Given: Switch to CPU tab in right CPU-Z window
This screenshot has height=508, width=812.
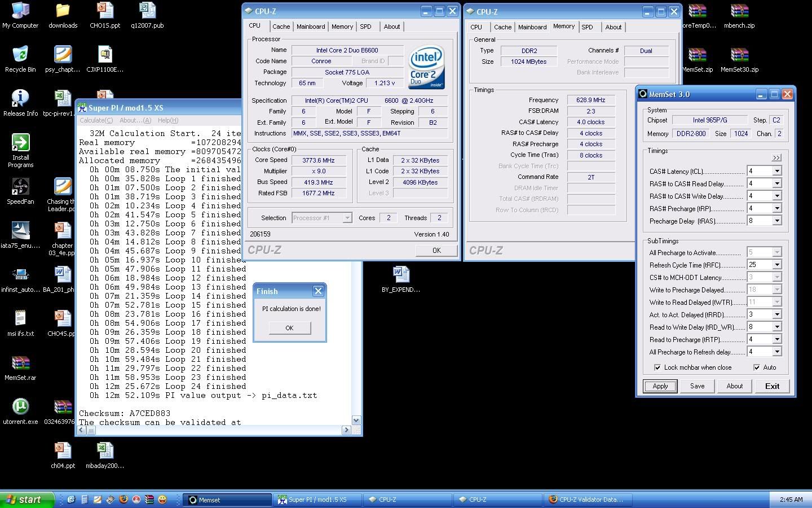Looking at the screenshot, I should (476, 27).
